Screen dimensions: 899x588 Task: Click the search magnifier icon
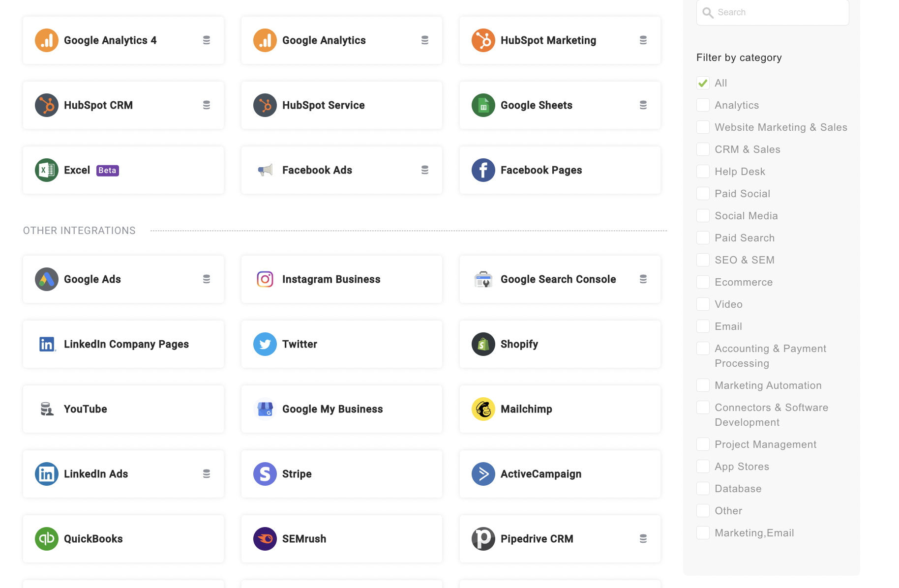[x=708, y=13]
